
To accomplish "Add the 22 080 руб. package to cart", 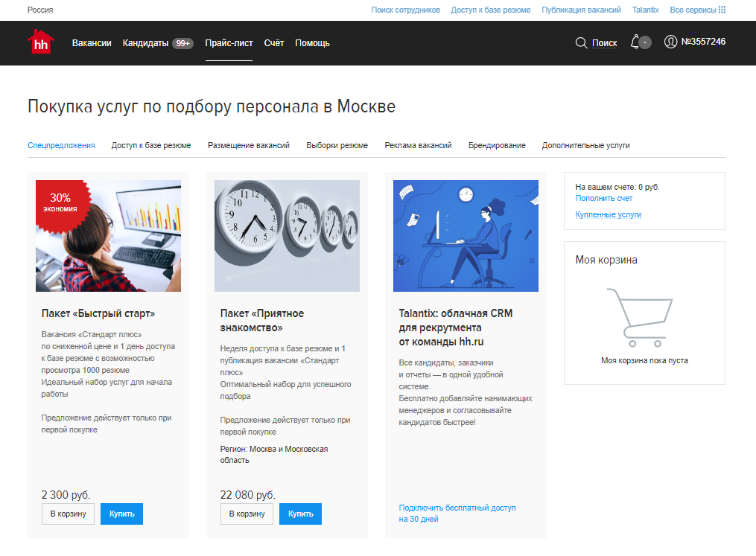I will pyautogui.click(x=247, y=514).
